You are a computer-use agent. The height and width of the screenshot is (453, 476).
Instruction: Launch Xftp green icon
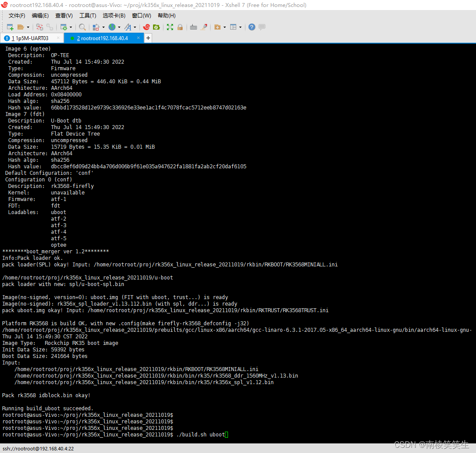click(x=156, y=27)
